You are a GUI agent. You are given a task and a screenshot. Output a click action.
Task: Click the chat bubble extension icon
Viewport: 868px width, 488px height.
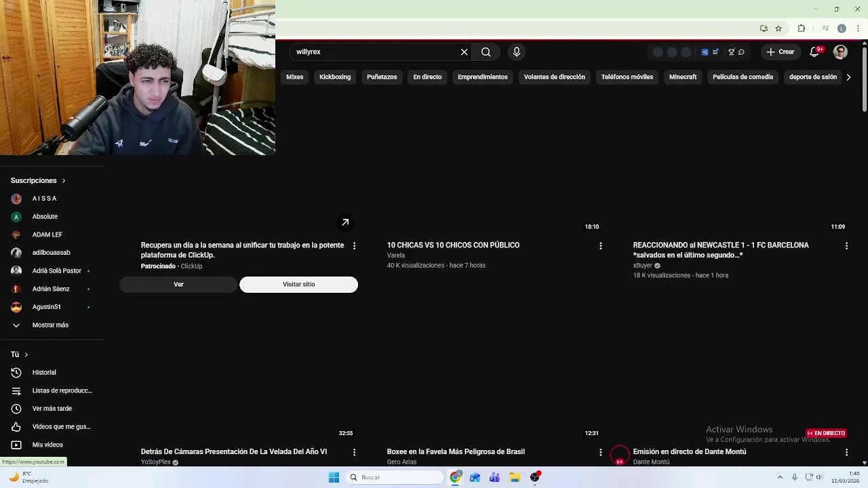tap(741, 52)
